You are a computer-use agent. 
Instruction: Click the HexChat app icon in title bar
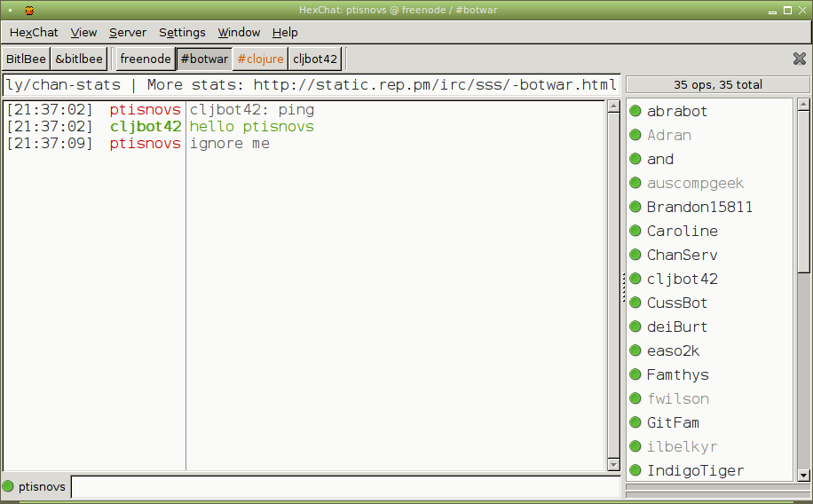[29, 10]
